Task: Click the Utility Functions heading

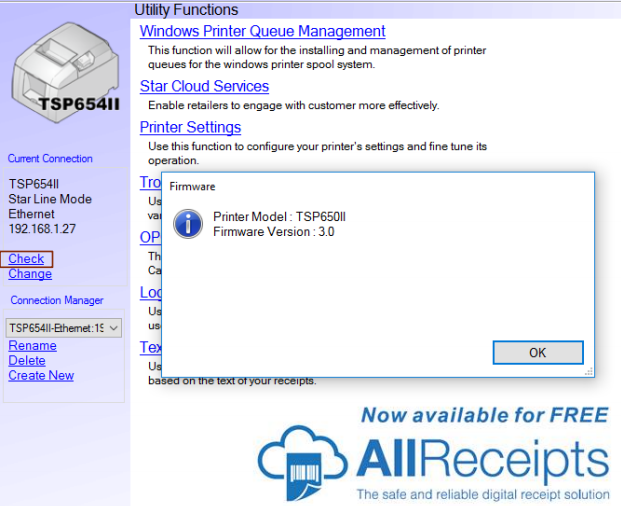Action: tap(186, 10)
